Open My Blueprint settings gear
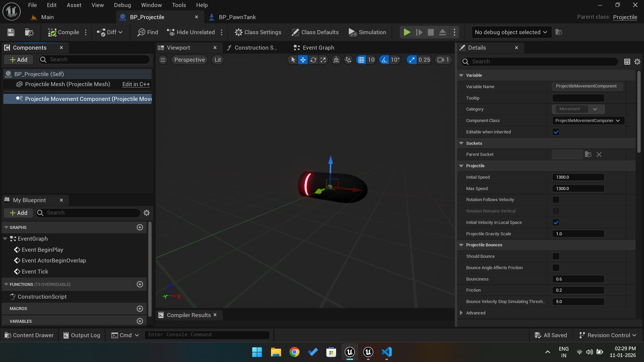 click(147, 213)
